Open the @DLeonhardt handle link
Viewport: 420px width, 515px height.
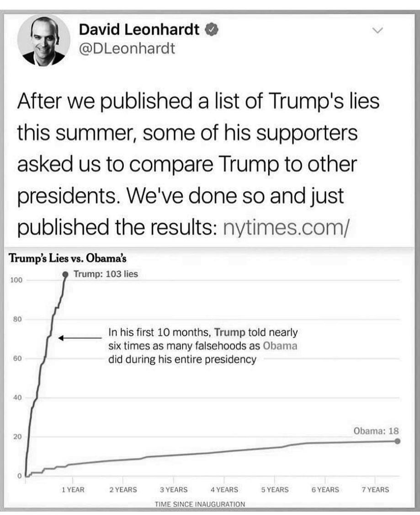click(127, 49)
